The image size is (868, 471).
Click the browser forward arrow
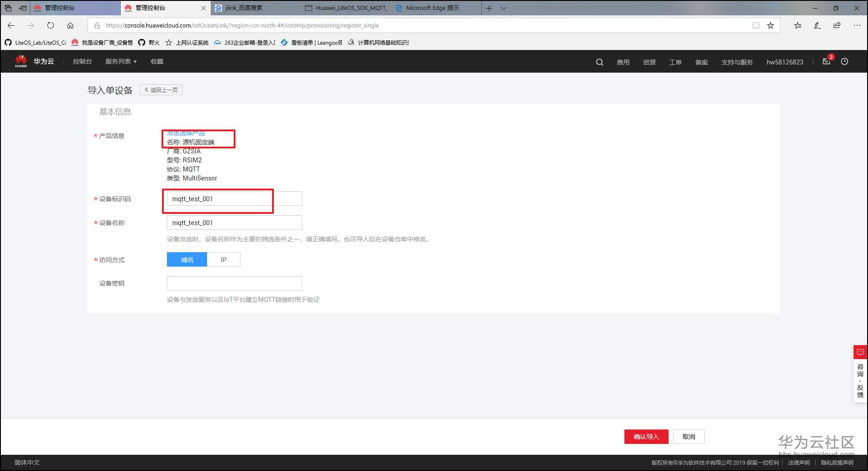click(31, 25)
